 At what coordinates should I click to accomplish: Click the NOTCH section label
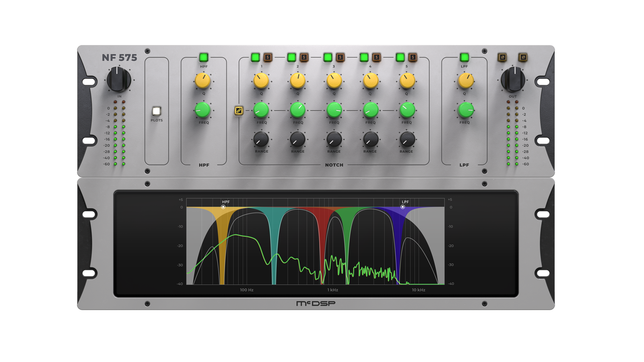point(334,165)
